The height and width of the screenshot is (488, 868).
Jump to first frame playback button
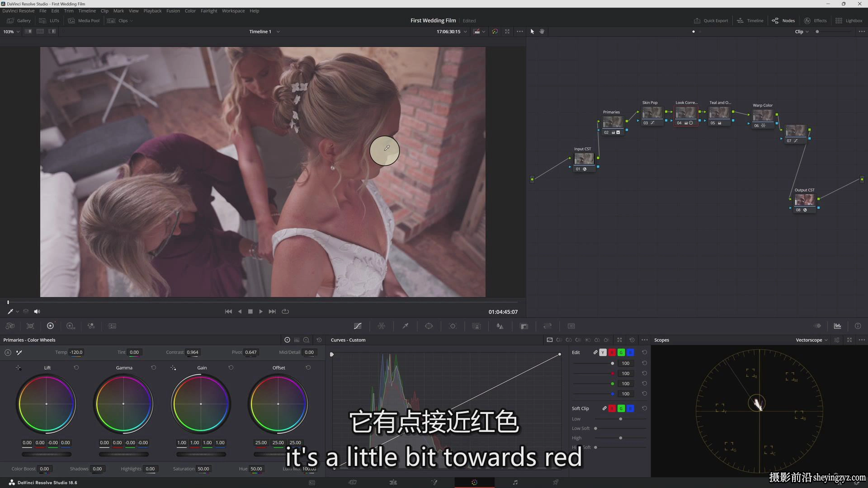(228, 311)
